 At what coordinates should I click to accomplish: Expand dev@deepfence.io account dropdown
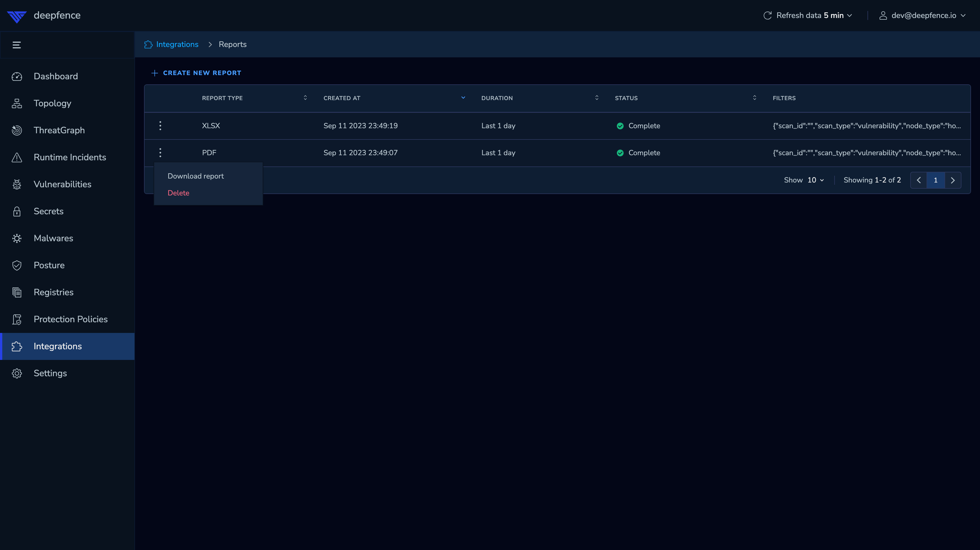click(922, 15)
